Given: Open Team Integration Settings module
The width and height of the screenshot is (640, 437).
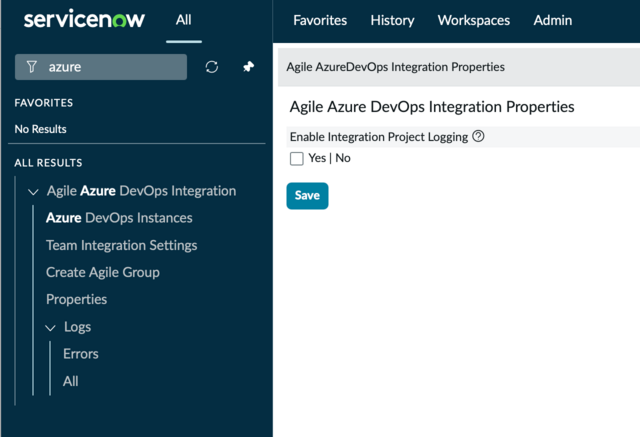Looking at the screenshot, I should click(x=122, y=245).
